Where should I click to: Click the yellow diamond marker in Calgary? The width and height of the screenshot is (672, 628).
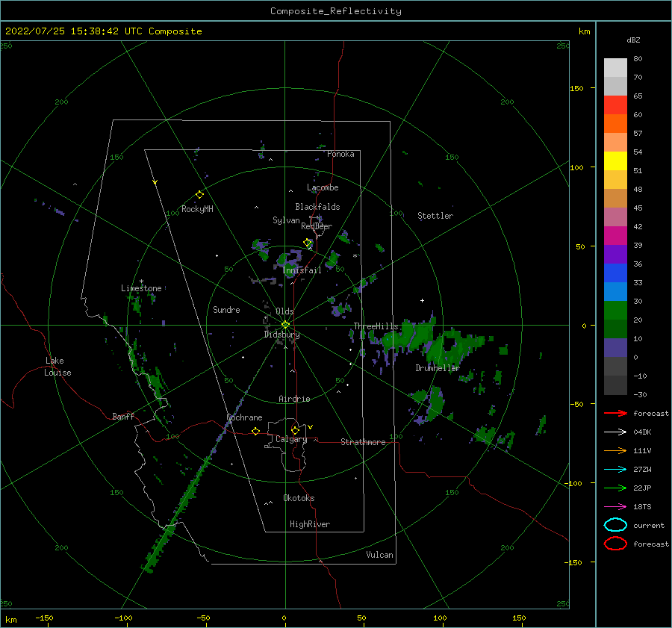pos(295,430)
